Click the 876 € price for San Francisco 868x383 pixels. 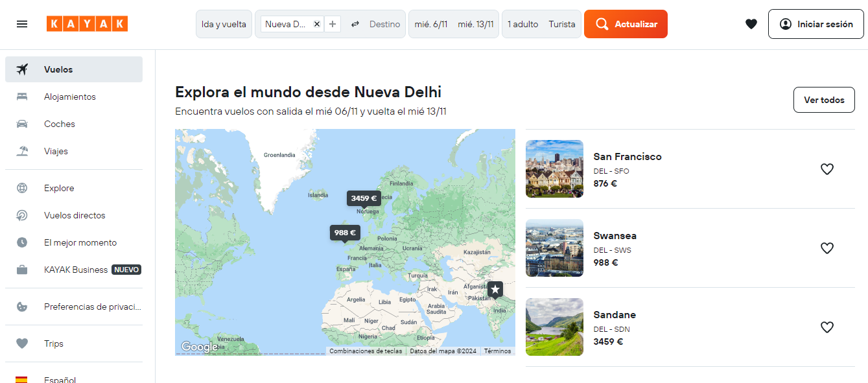coord(605,183)
